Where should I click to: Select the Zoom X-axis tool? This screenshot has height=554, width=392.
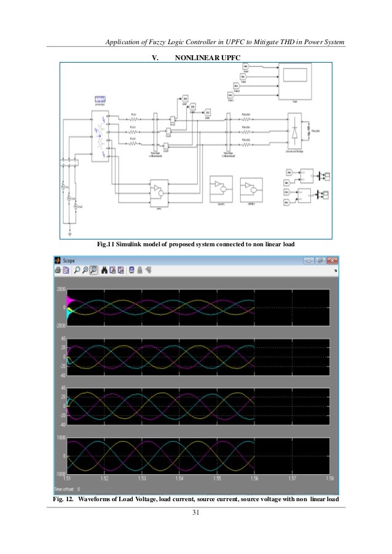click(x=85, y=270)
